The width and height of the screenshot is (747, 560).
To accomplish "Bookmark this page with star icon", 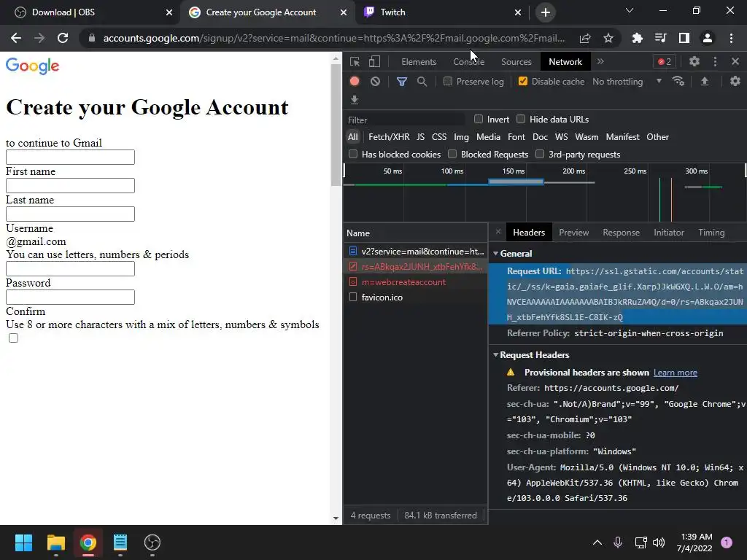I will (608, 38).
